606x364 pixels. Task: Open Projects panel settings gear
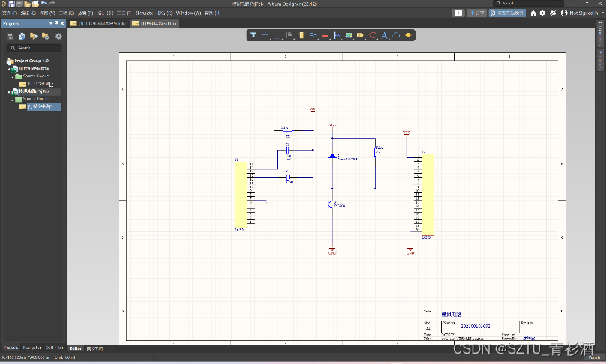click(x=58, y=36)
